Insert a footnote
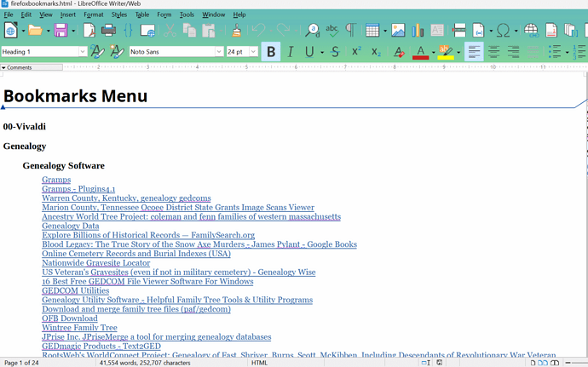This screenshot has height=367, width=588. (551, 31)
